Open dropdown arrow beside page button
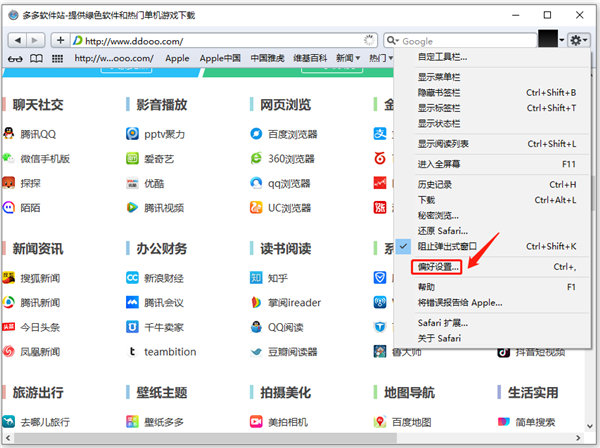Screen dimensions: 600x448 click(x=562, y=40)
